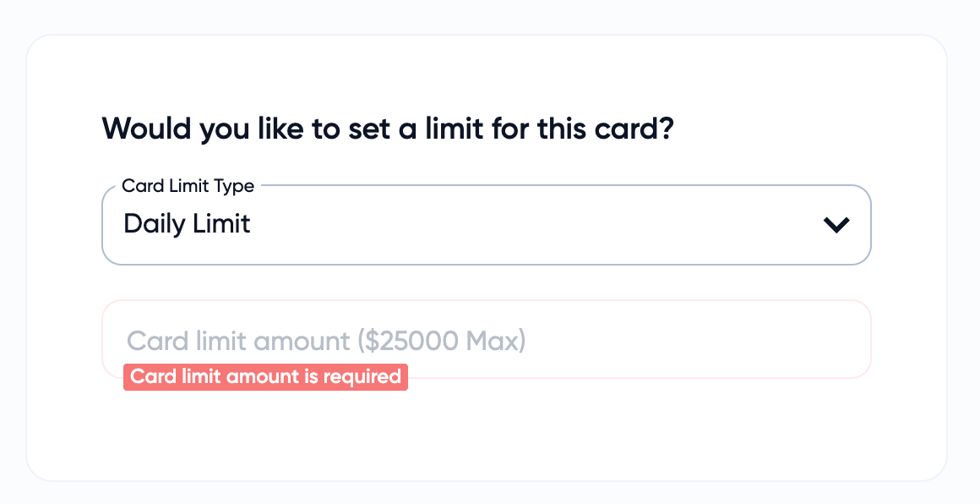This screenshot has height=504, width=980.
Task: Click the 'Would you like to set a limit' heading
Action: (387, 129)
